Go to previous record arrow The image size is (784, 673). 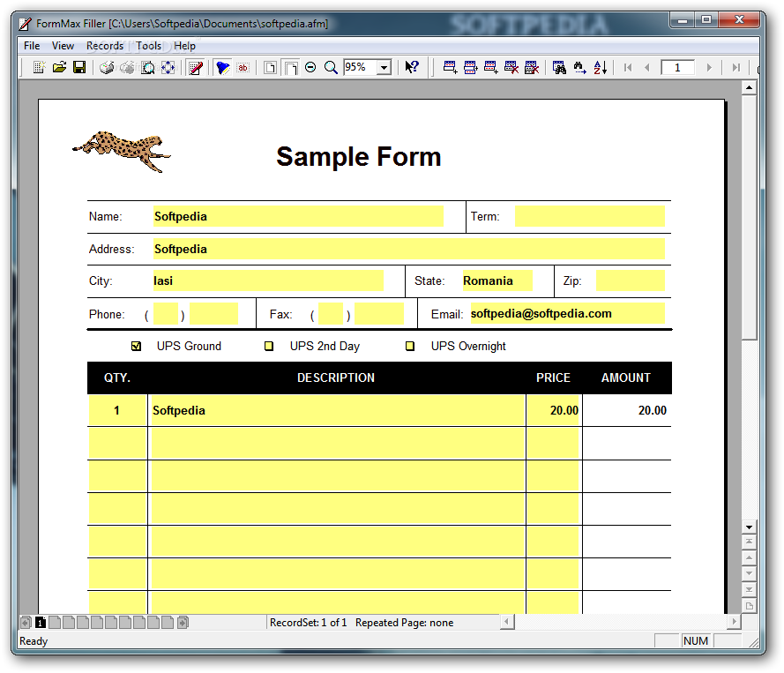647,67
